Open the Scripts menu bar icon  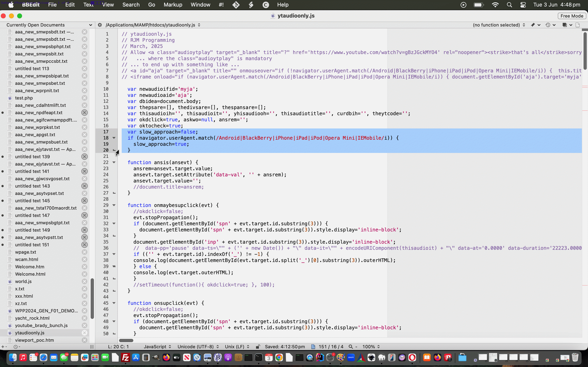point(251,5)
